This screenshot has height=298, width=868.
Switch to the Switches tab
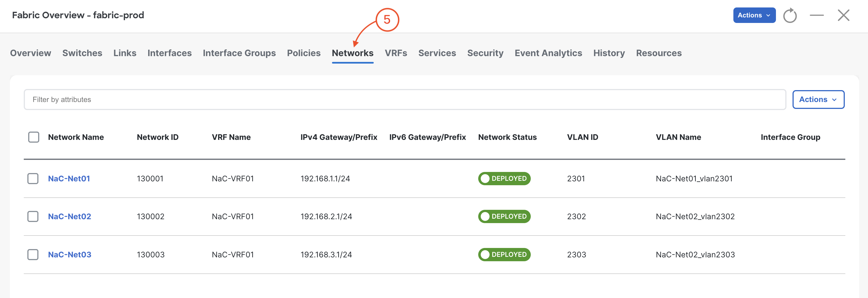(x=82, y=53)
